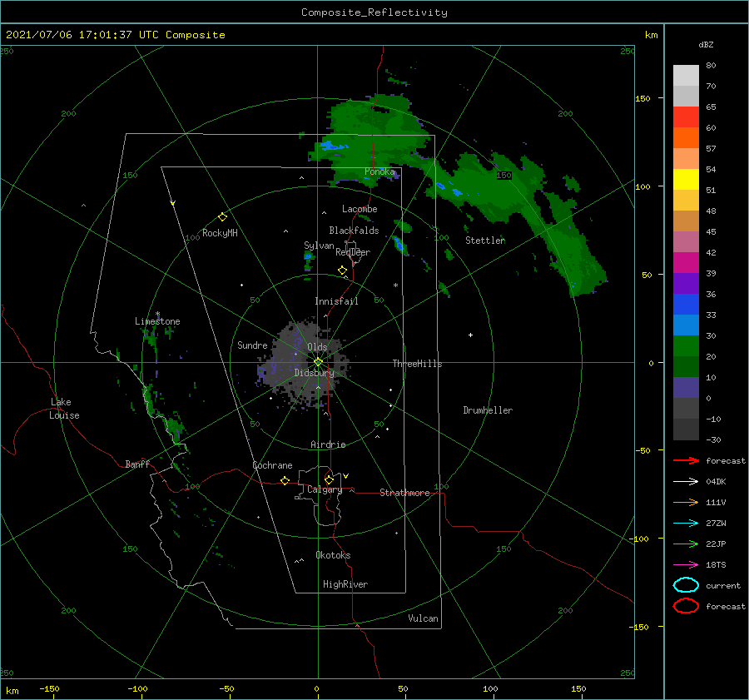
Task: Click the ThreeHills label
Action: click(x=417, y=364)
